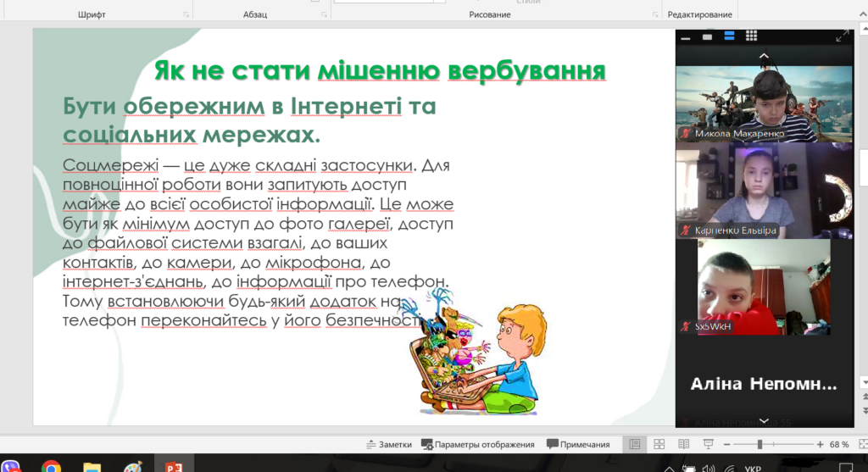This screenshot has height=472, width=868.
Task: Toggle the Заметки notes pane
Action: [x=388, y=444]
